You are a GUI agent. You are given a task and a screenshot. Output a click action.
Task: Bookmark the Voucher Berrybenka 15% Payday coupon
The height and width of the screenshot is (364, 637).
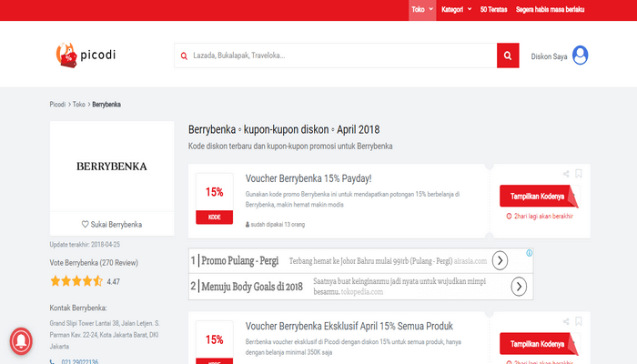coord(579,174)
